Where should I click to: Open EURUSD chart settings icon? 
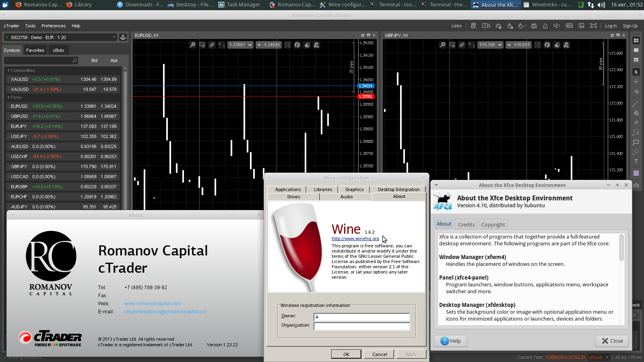[x=202, y=45]
